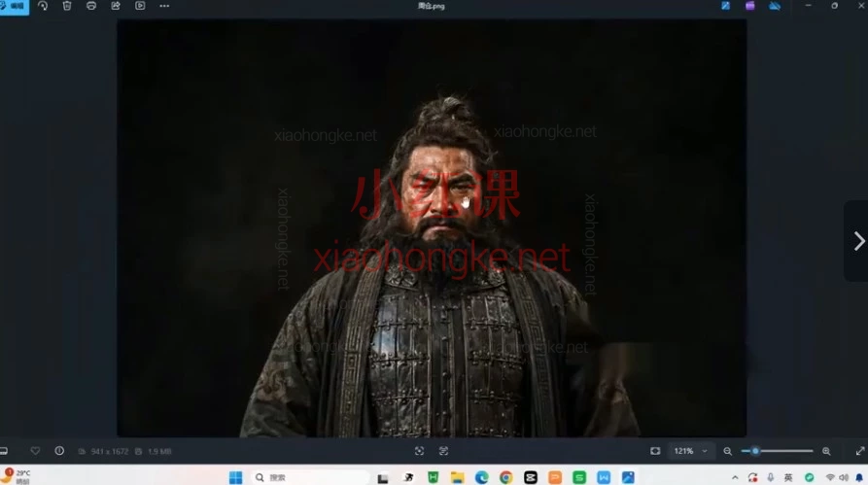This screenshot has width=868, height=485.
Task: Open the weather widget showing 29°C
Action: click(x=16, y=476)
